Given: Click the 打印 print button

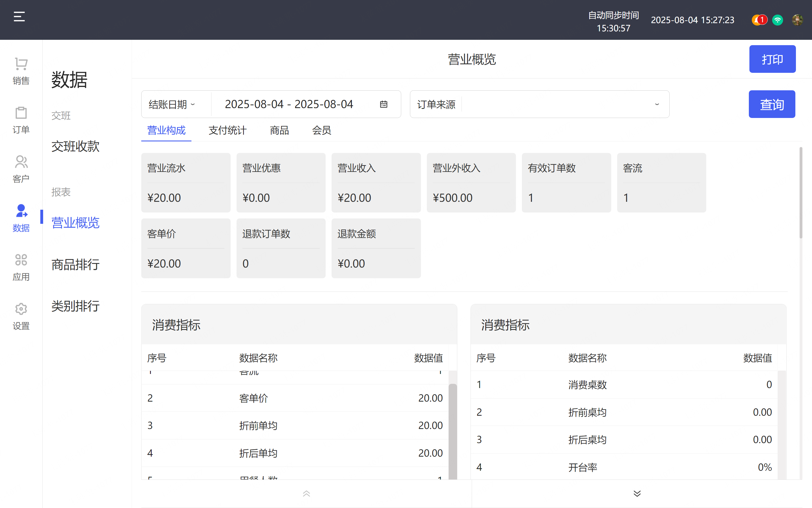Looking at the screenshot, I should (x=773, y=59).
